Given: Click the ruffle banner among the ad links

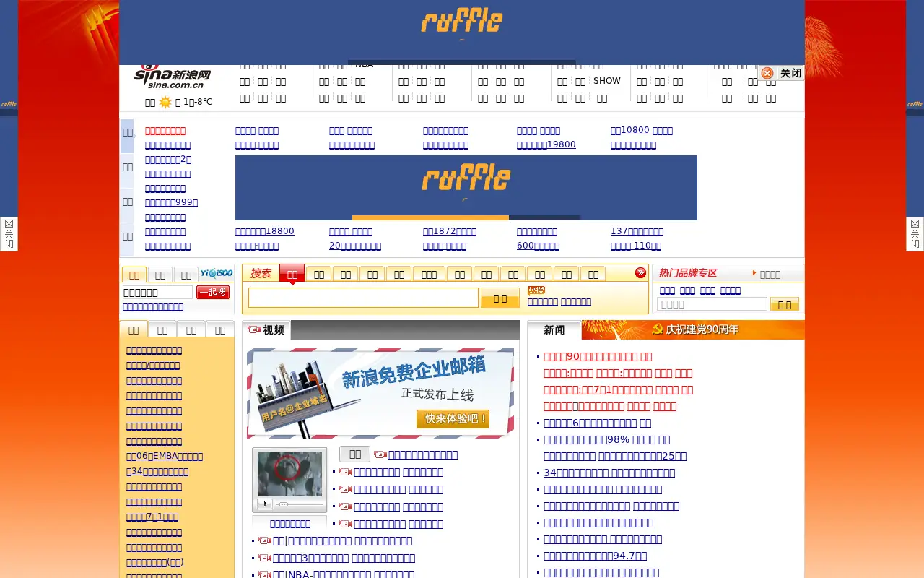Looking at the screenshot, I should click(x=466, y=188).
